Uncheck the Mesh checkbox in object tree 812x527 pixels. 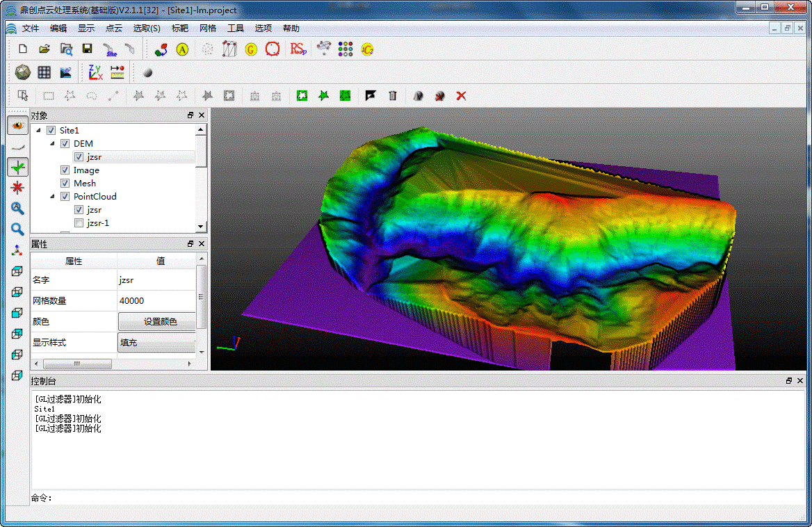point(65,184)
